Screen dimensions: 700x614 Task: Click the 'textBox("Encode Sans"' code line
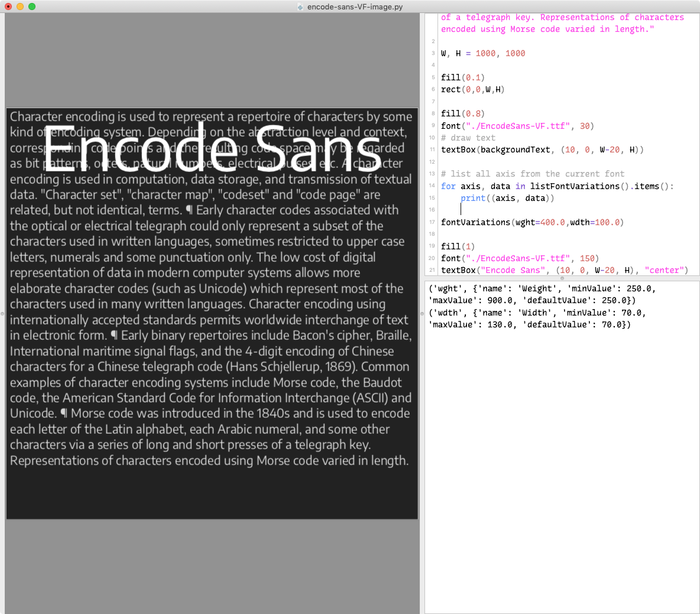(565, 271)
